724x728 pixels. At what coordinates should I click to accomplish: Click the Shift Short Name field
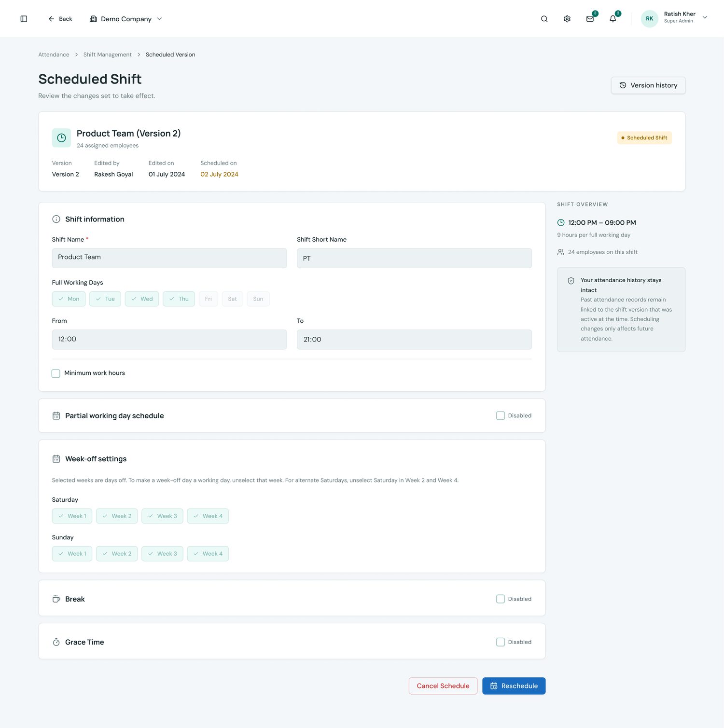[x=414, y=258]
